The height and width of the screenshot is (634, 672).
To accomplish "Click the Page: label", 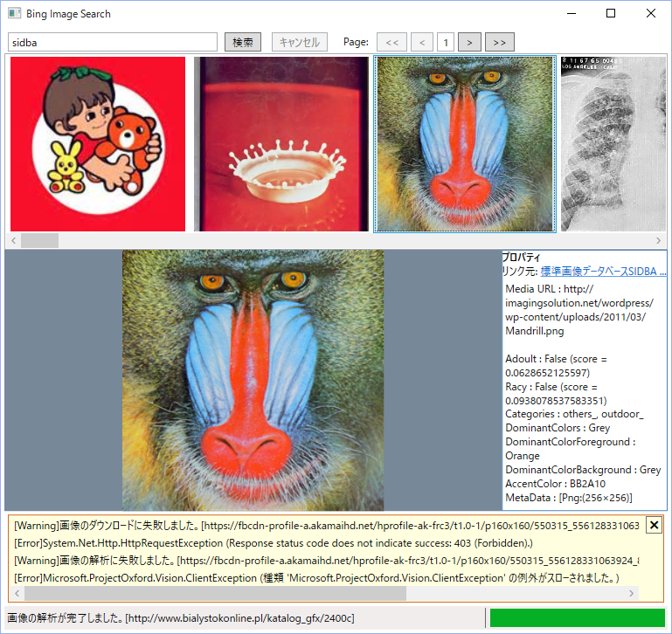I will [356, 42].
